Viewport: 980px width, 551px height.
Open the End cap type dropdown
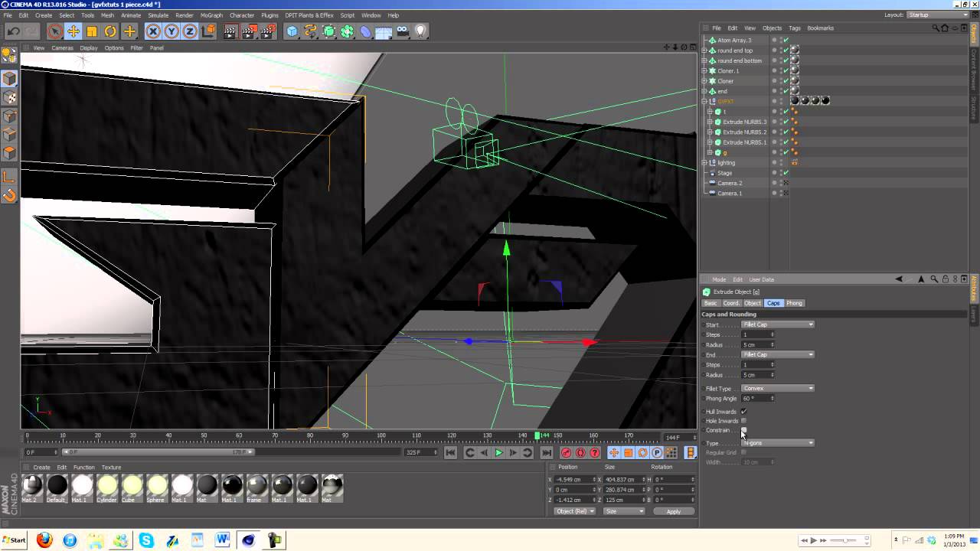(778, 354)
